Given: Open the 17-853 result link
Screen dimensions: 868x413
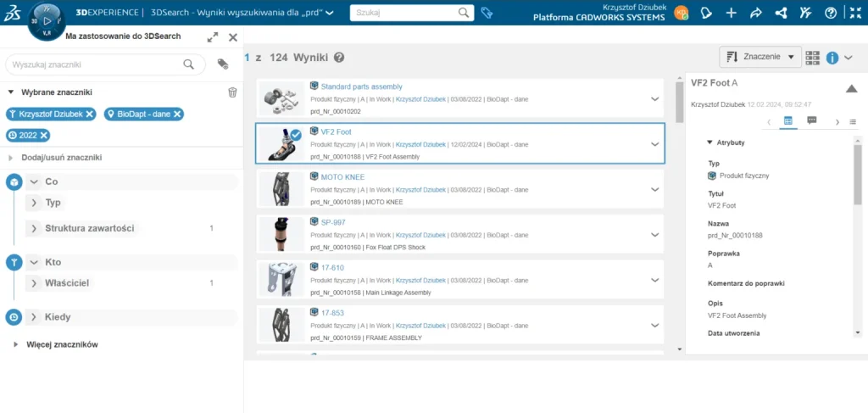Looking at the screenshot, I should 332,313.
